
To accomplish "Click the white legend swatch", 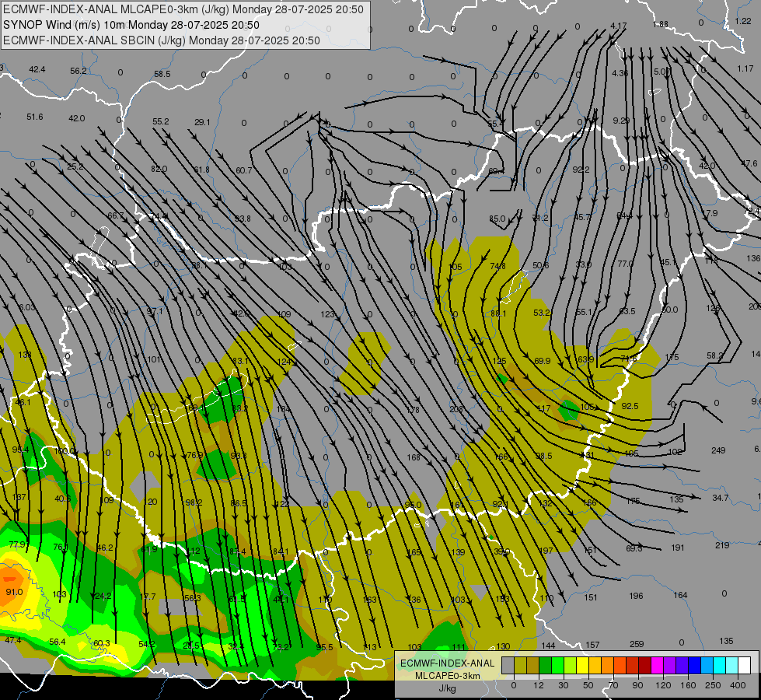I will pos(744,665).
